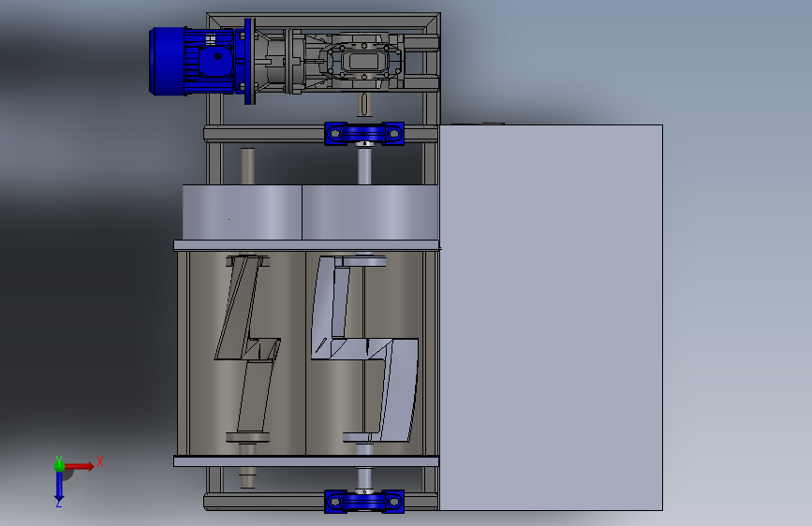This screenshot has width=812, height=526.
Task: Select the blue motor mounting flange disc
Action: [250, 61]
